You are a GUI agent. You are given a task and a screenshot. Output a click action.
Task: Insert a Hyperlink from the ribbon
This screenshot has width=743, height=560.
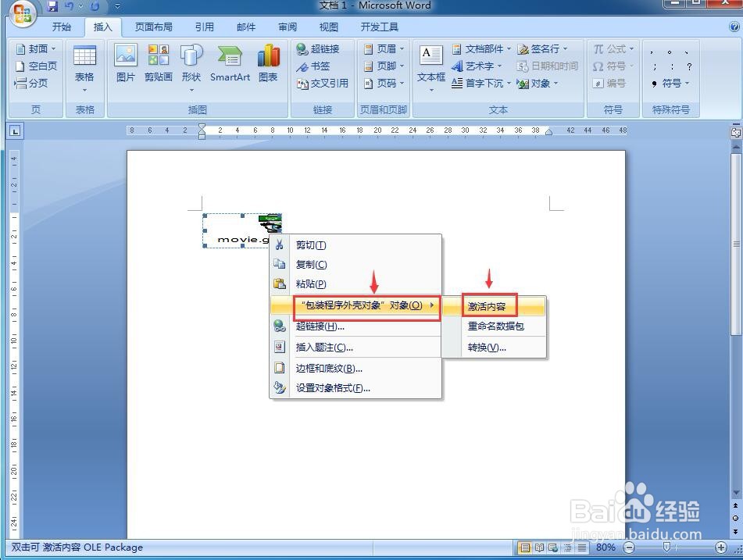[318, 48]
